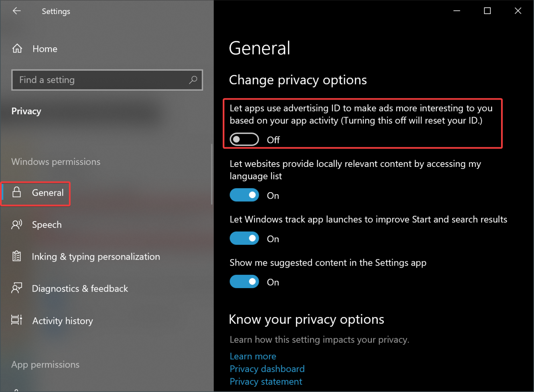Click the Find a setting search box
Screen dimensions: 534x392
pos(100,80)
